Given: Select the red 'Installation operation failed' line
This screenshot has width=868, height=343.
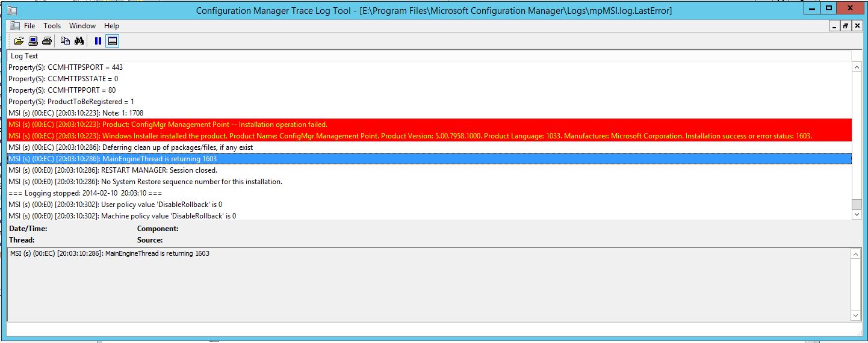Looking at the screenshot, I should click(430, 125).
